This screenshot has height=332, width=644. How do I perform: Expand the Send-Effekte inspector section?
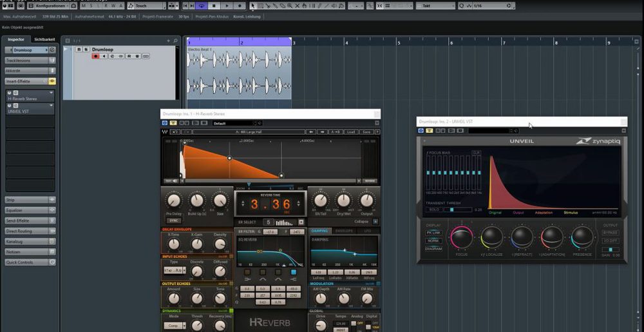pyautogui.click(x=30, y=220)
